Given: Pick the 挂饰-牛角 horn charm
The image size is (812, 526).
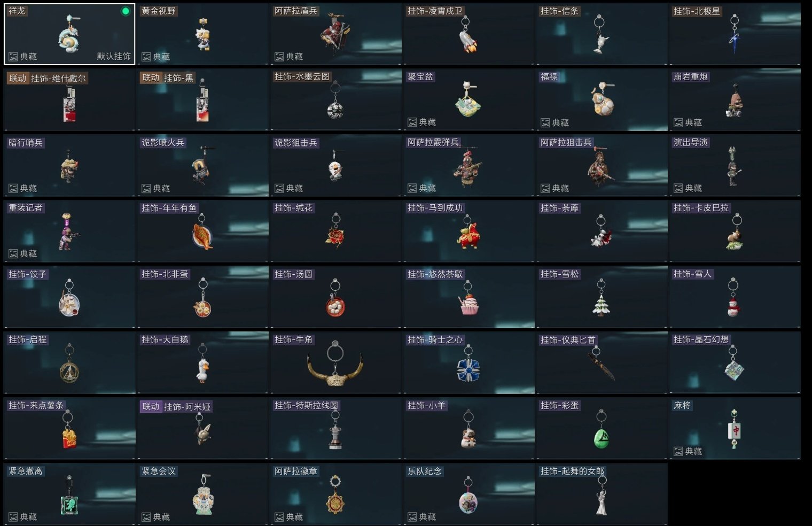Looking at the screenshot, I should pos(335,363).
